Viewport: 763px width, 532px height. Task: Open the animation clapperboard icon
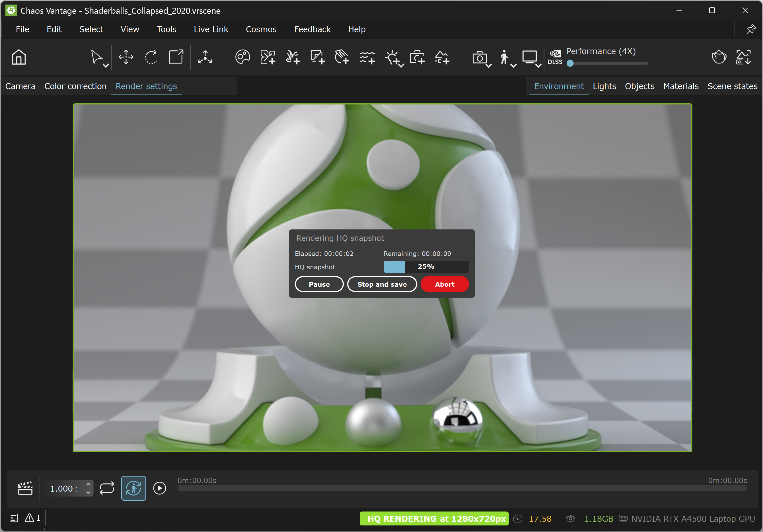25,488
